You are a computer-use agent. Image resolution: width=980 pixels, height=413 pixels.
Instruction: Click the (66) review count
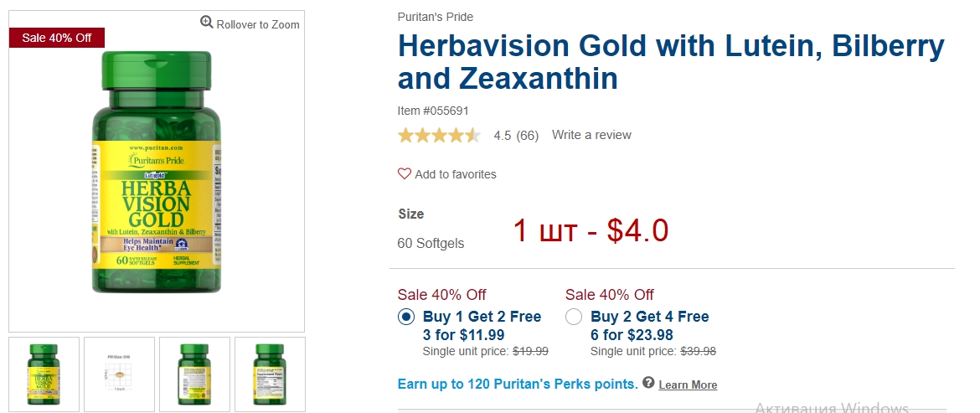(x=528, y=136)
